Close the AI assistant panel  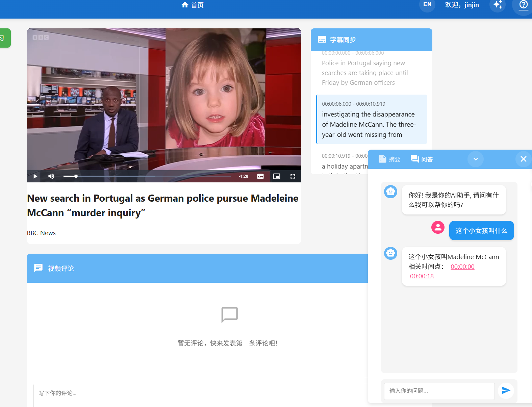click(524, 159)
